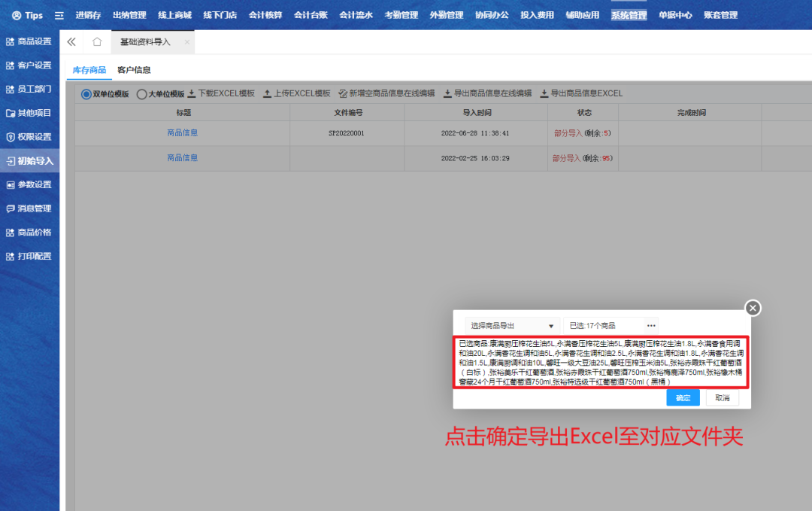
Task: Open the 系统管理 top menu
Action: pos(629,15)
